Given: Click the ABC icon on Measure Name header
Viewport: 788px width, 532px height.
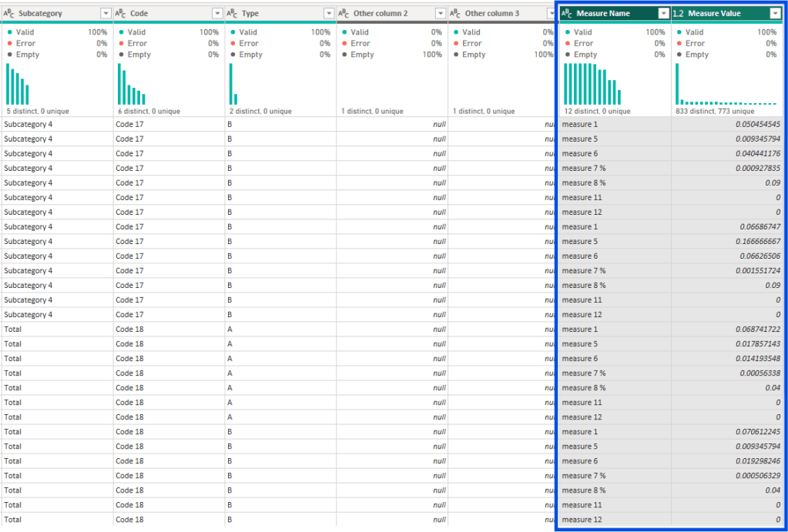Looking at the screenshot, I should [565, 12].
